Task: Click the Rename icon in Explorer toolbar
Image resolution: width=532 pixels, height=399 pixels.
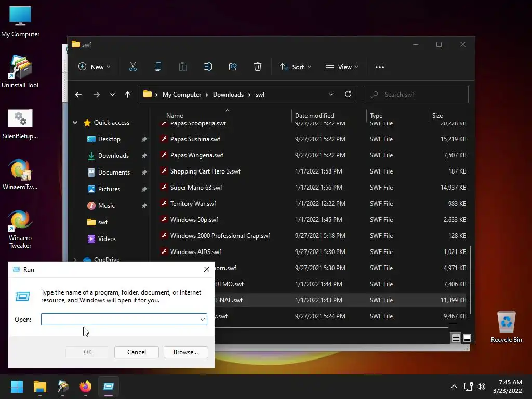Action: (x=208, y=67)
